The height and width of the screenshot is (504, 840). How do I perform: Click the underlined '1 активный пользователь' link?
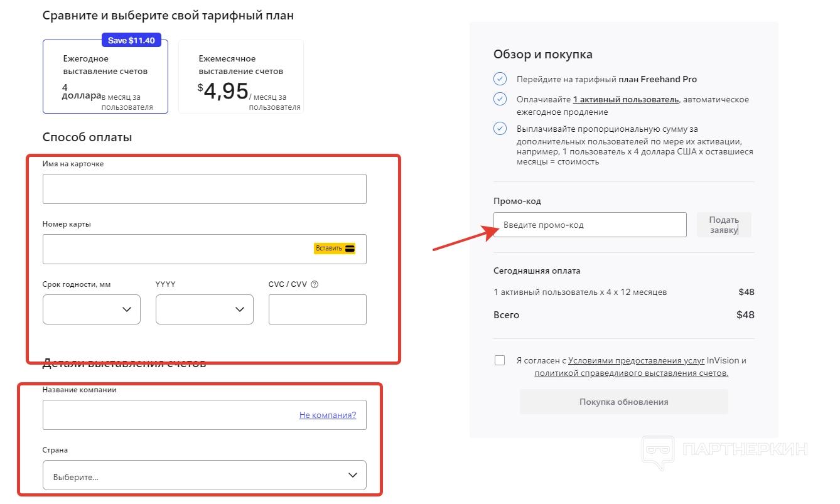[626, 99]
